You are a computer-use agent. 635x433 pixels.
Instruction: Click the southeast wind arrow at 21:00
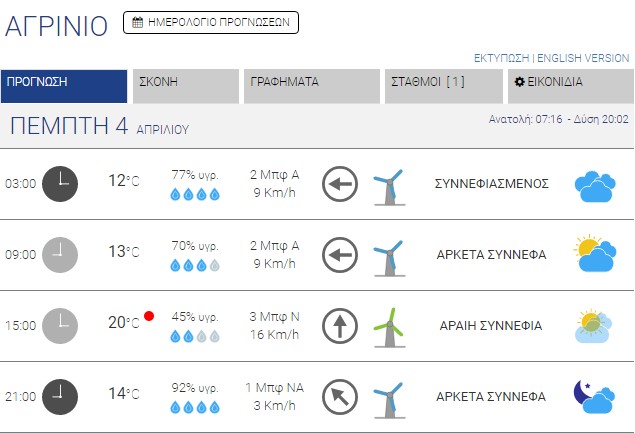pyautogui.click(x=340, y=397)
